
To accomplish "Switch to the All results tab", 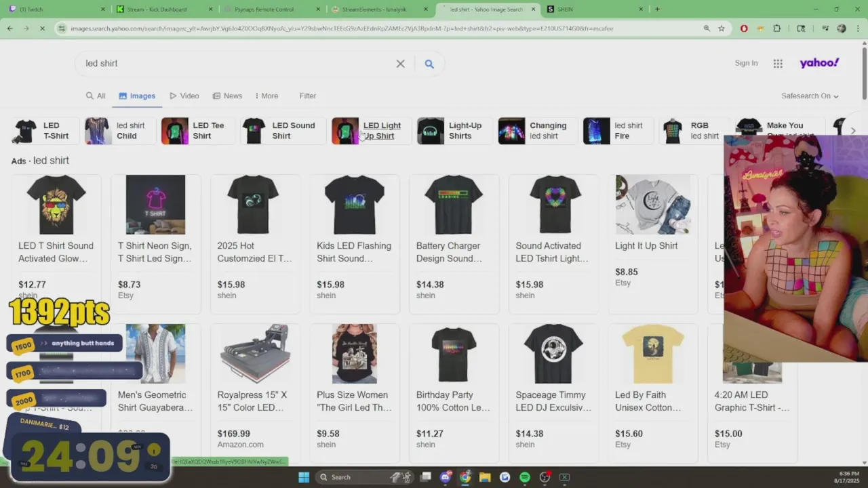I will (96, 96).
